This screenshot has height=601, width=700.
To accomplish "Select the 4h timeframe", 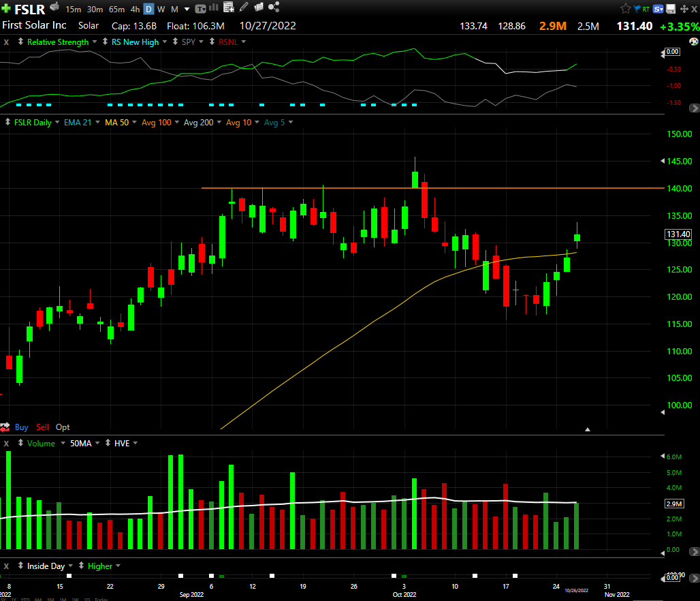I will click(x=135, y=9).
